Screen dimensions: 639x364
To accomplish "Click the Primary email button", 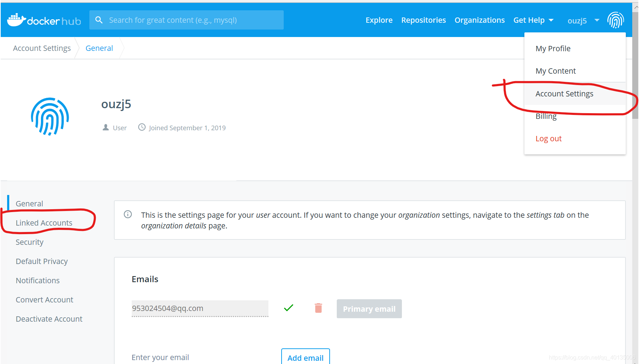I will tap(369, 308).
